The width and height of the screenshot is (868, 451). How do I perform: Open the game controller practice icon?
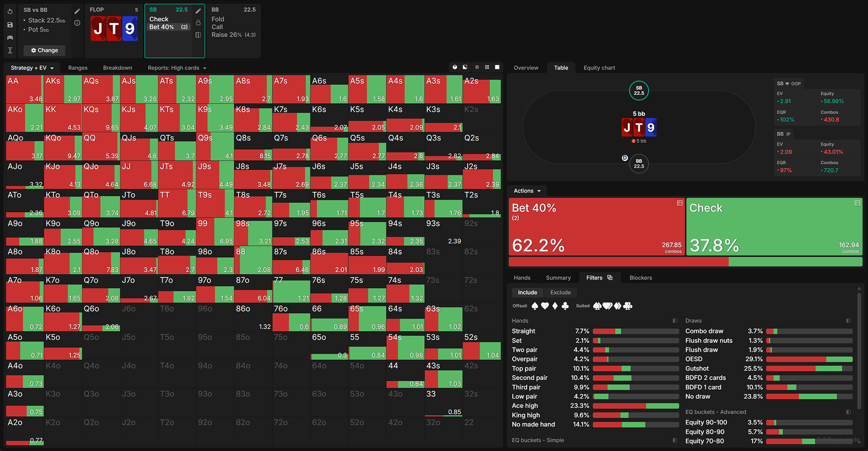click(x=10, y=37)
